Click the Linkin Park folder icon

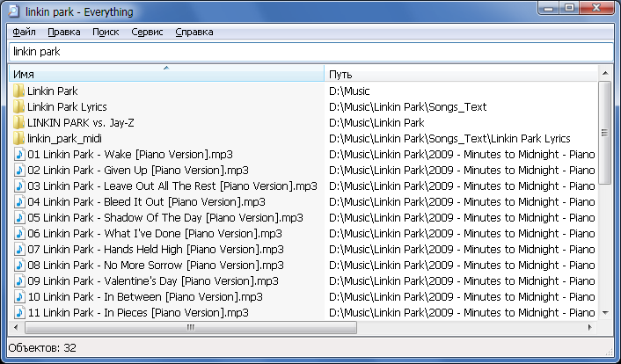18,91
